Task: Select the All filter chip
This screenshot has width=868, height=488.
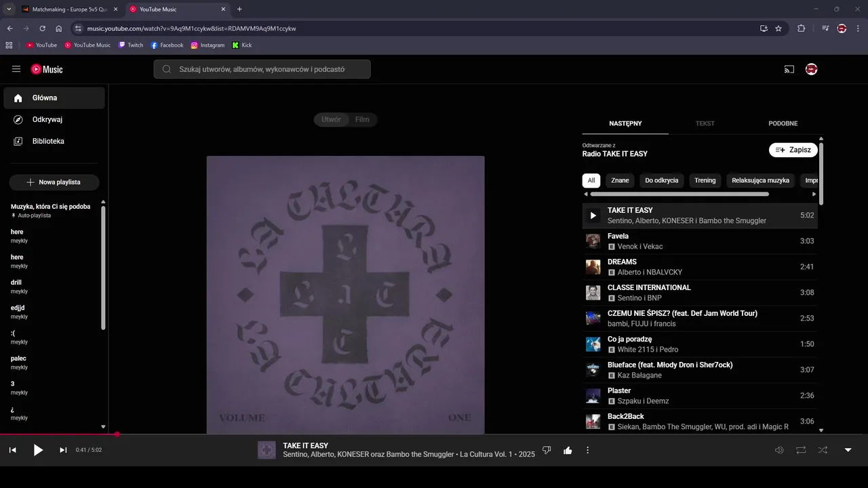Action: click(x=591, y=180)
